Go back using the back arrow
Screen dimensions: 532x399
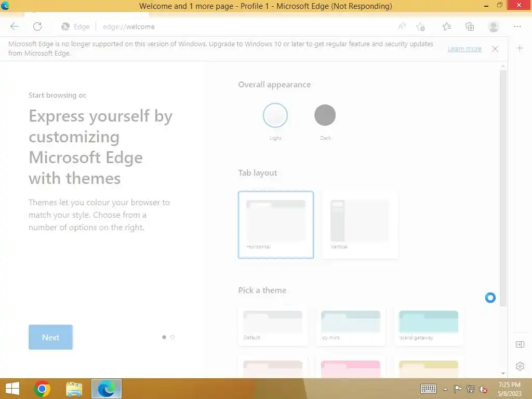coord(14,26)
